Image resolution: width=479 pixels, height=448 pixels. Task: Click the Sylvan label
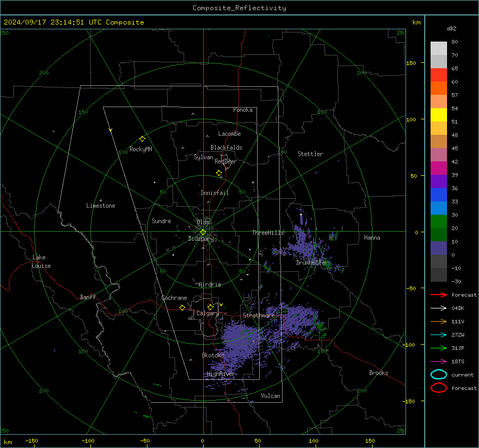(x=203, y=157)
